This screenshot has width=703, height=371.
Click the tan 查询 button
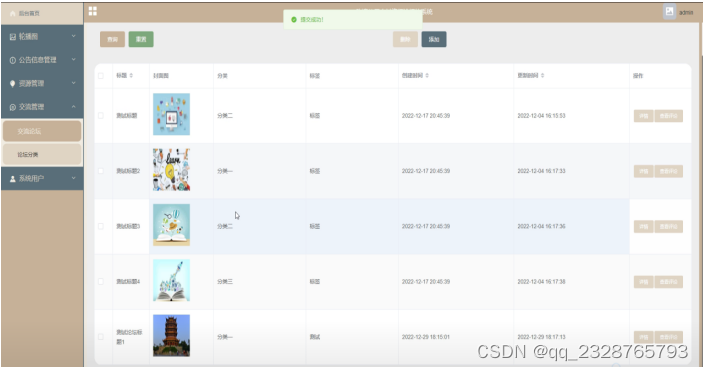tap(113, 39)
